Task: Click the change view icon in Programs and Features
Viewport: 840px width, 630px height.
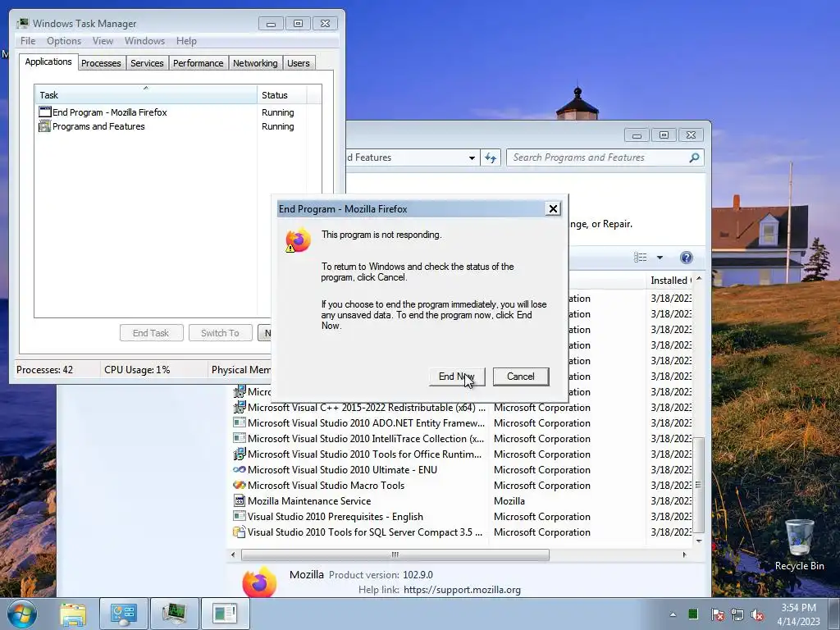Action: click(x=640, y=258)
